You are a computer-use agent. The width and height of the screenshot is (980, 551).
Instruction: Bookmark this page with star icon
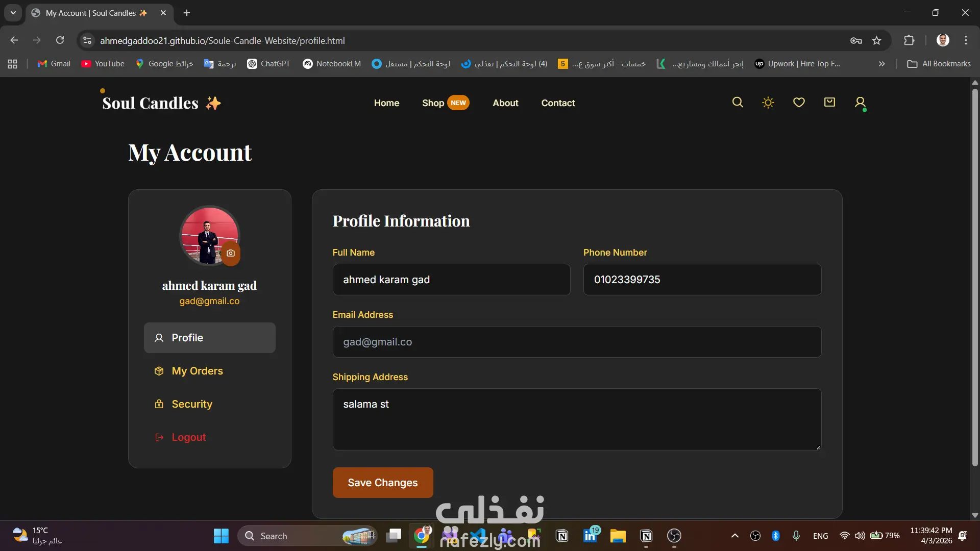[x=876, y=41]
